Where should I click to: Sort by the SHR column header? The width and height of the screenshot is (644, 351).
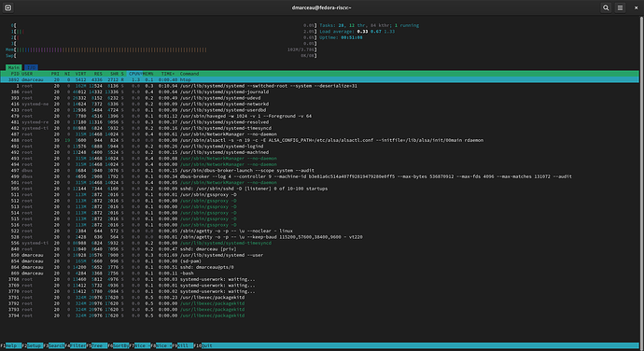[114, 74]
